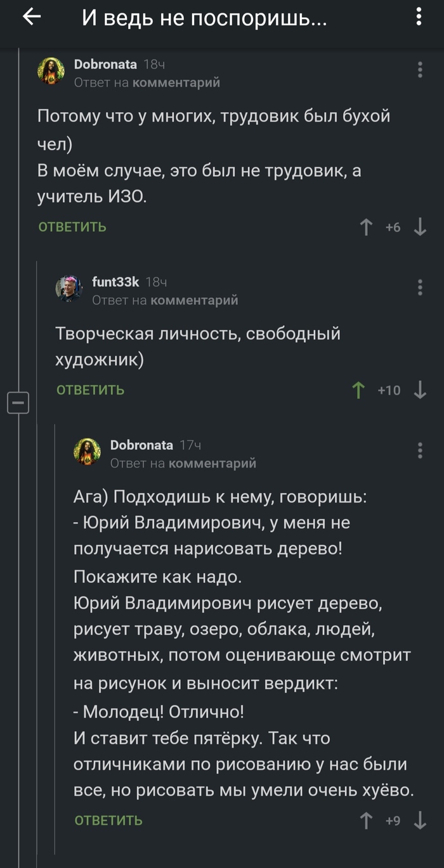The image size is (444, 868).
Task: Downvote funt33k's свободный художник comment
Action: coord(420,390)
